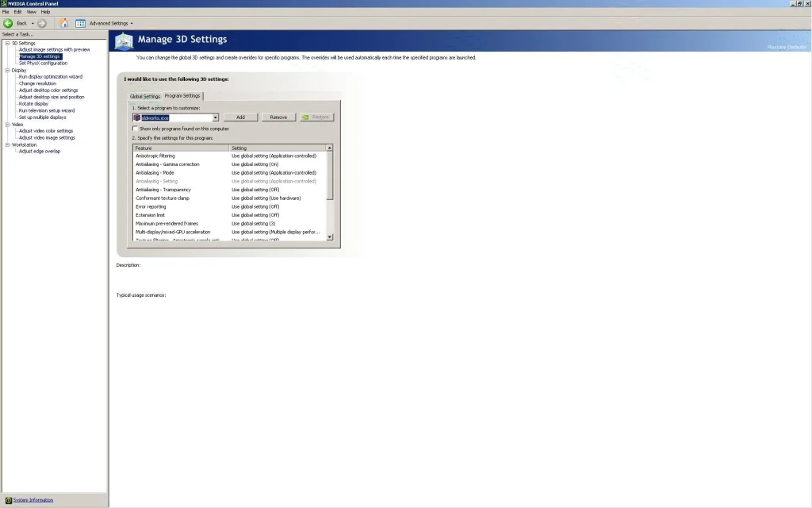Click the green Back arrow icon
812x508 pixels.
(x=8, y=23)
